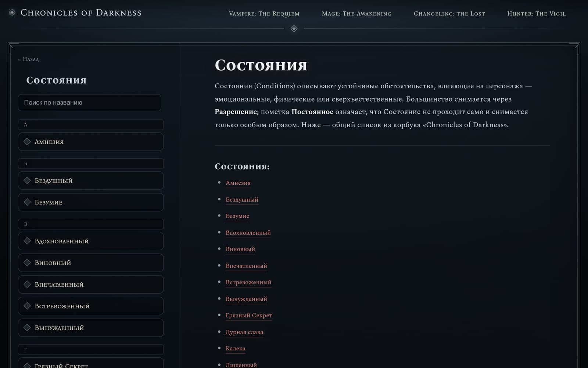Open Hunter: The Vigil section
Image resolution: width=588 pixels, height=368 pixels.
pos(536,14)
